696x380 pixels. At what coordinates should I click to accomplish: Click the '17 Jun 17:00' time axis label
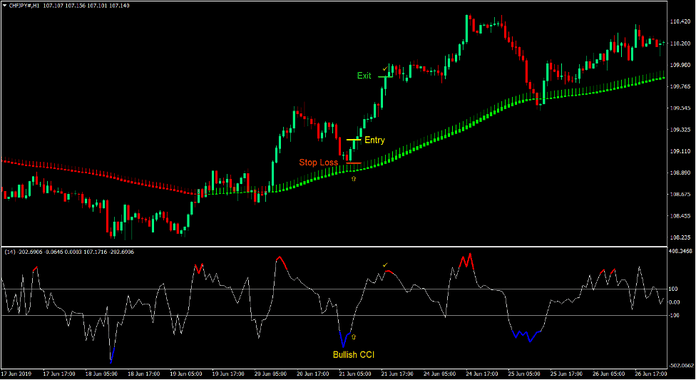click(59, 374)
